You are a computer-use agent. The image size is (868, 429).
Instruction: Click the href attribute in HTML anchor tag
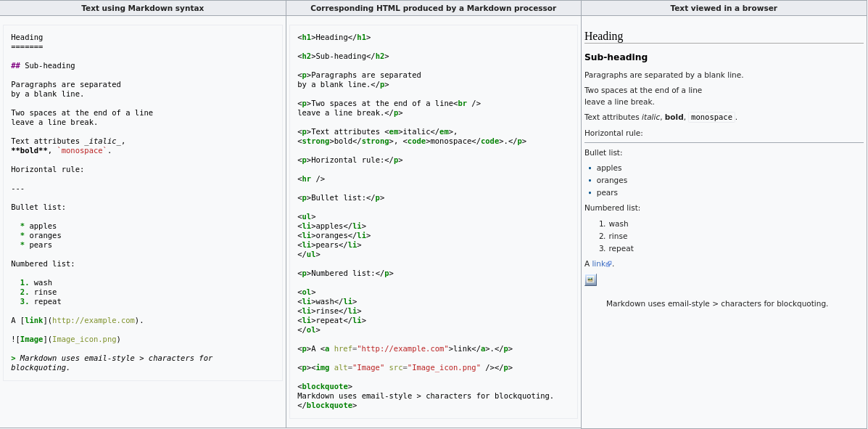click(344, 348)
